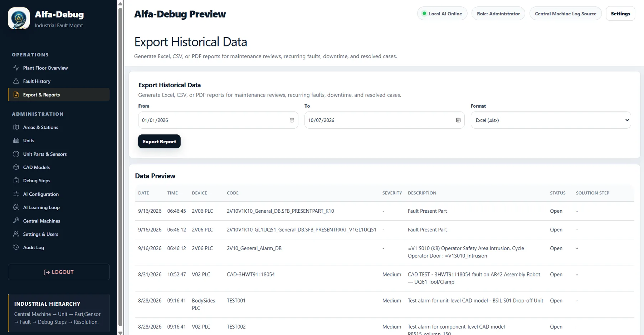Click the SEVERITY column header
644x335 pixels.
pyautogui.click(x=392, y=193)
